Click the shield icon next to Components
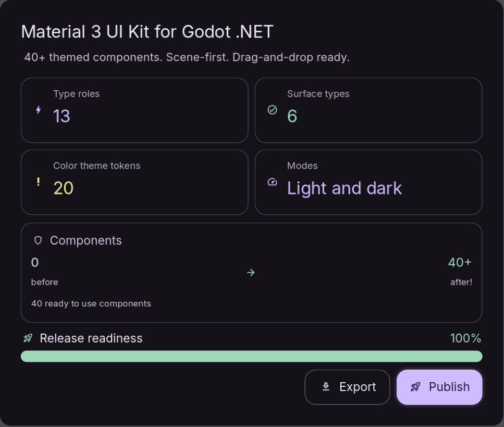Screen dimensions: 504x427 (38, 240)
